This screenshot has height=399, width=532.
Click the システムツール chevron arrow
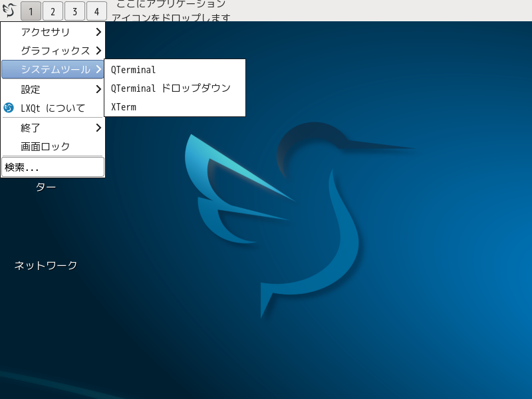pyautogui.click(x=98, y=69)
